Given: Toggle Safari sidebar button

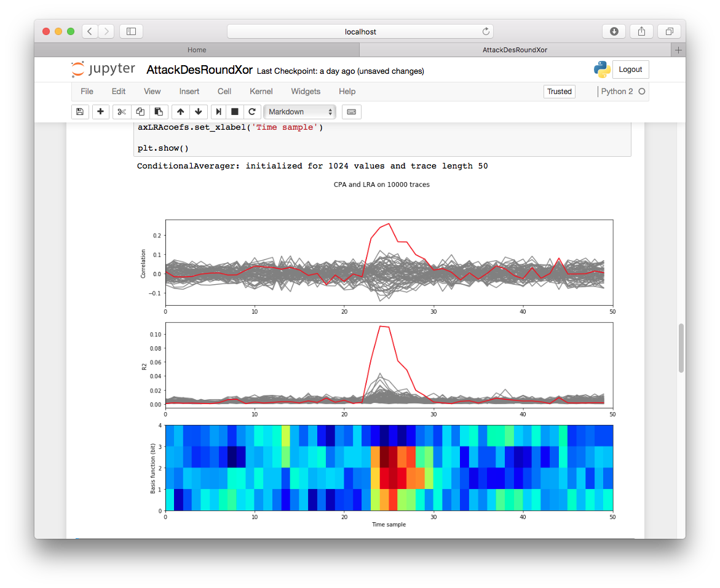Looking at the screenshot, I should [131, 31].
